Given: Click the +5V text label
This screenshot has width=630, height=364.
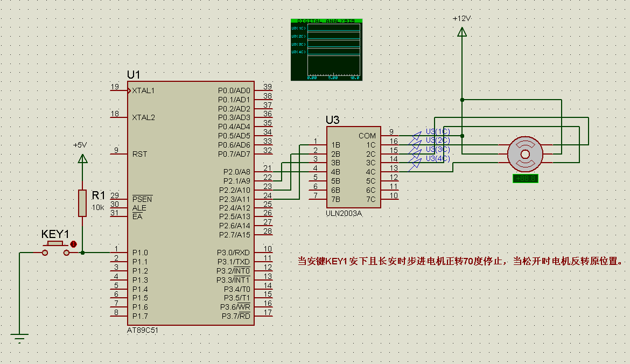Looking at the screenshot, I should (x=80, y=145).
